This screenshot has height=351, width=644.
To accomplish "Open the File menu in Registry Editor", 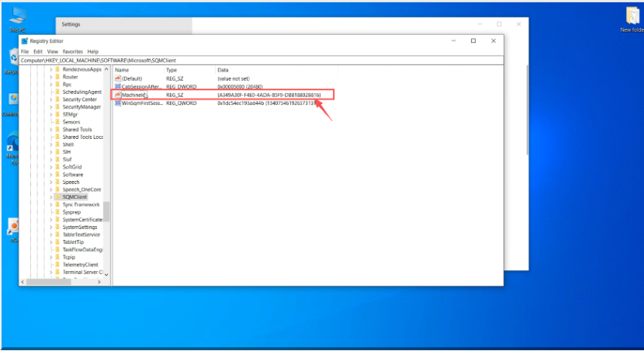I will pyautogui.click(x=25, y=52).
